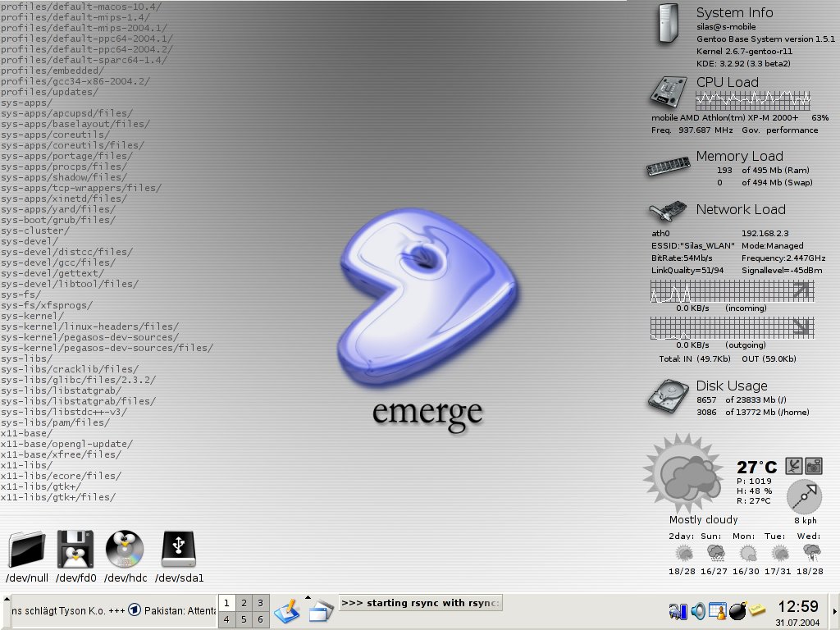
Task: Click the Mon forecast icon
Action: pyautogui.click(x=748, y=553)
